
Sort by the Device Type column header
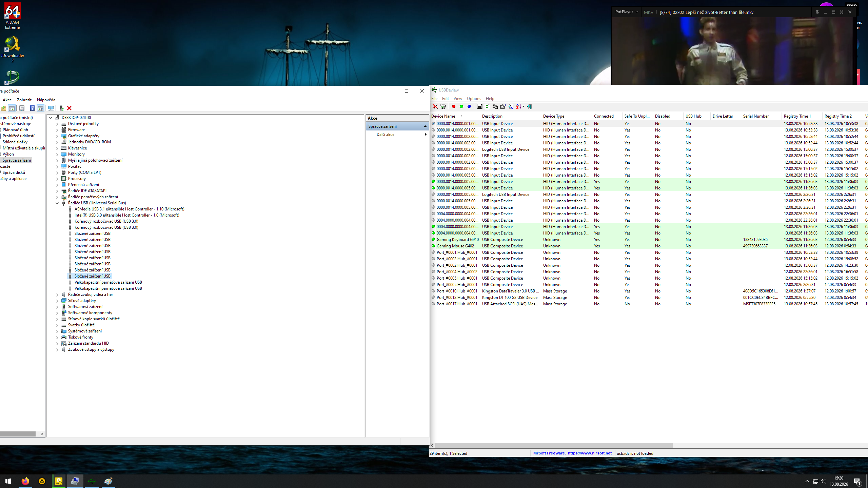(x=566, y=116)
